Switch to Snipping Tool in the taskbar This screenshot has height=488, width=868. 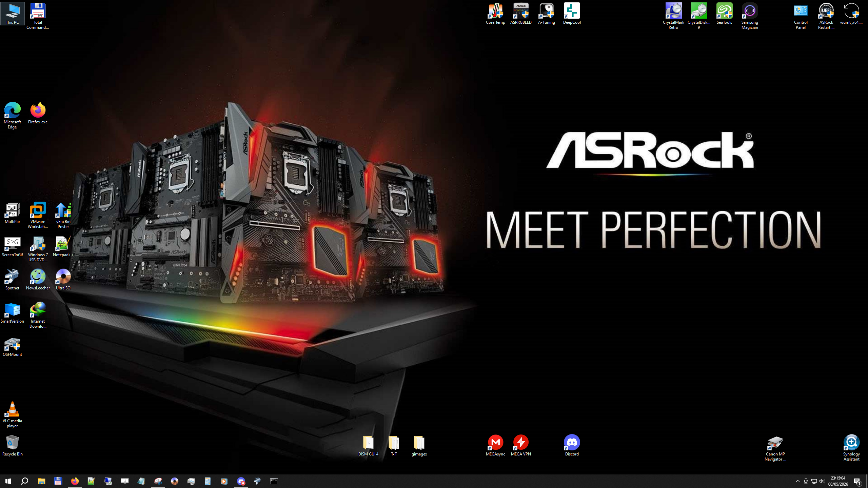tap(158, 481)
